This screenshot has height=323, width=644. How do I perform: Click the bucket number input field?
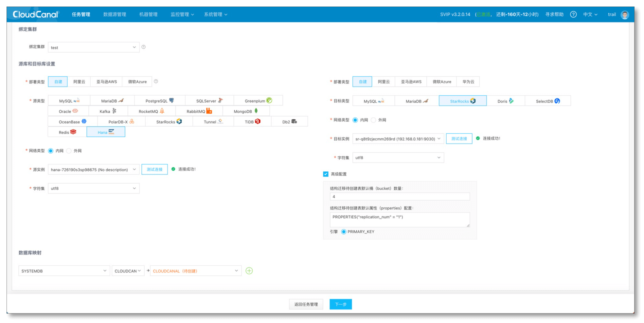point(400,197)
